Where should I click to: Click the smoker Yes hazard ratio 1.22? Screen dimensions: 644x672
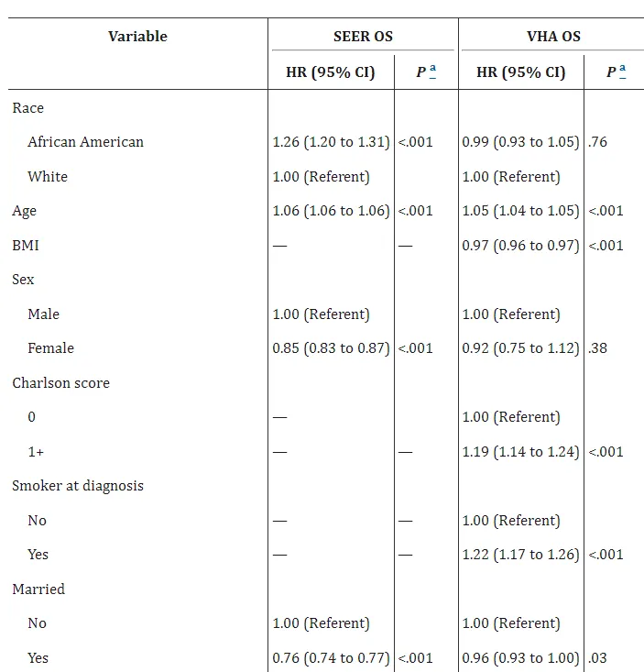pyautogui.click(x=520, y=555)
